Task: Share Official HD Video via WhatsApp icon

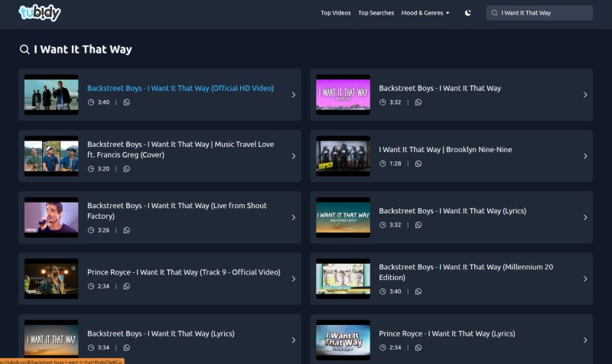Action: click(x=127, y=102)
